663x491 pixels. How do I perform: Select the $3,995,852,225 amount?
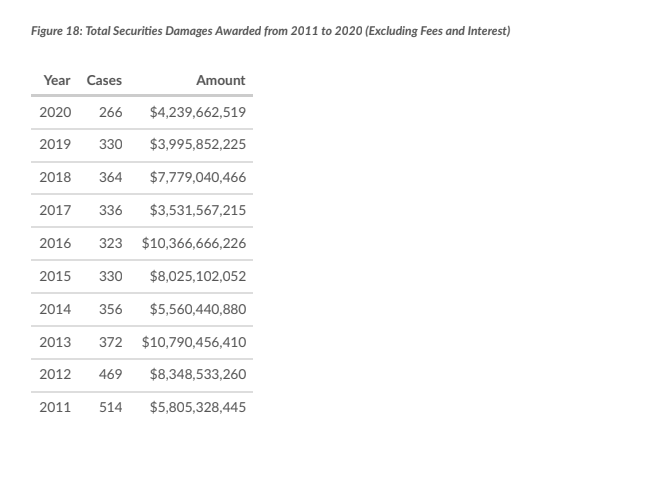(197, 145)
